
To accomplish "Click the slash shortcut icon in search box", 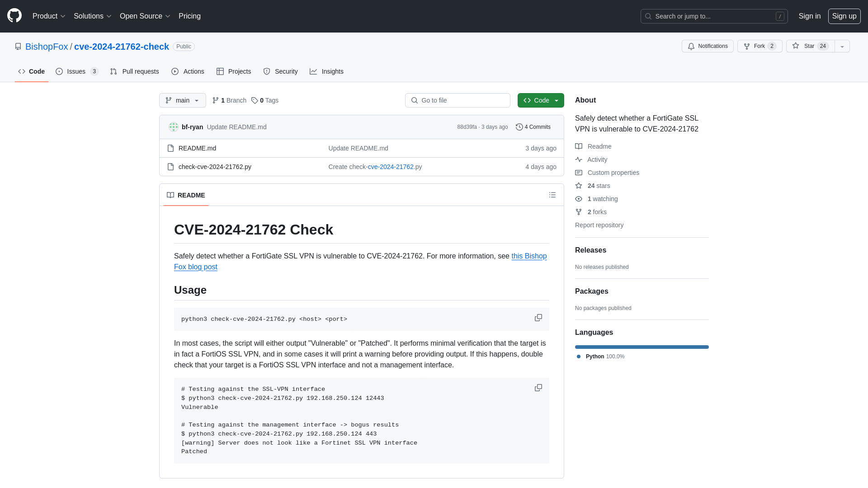I will 780,16.
